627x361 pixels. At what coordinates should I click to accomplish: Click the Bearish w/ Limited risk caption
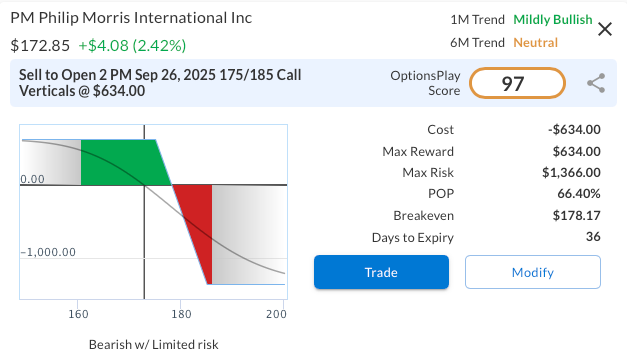[154, 345]
